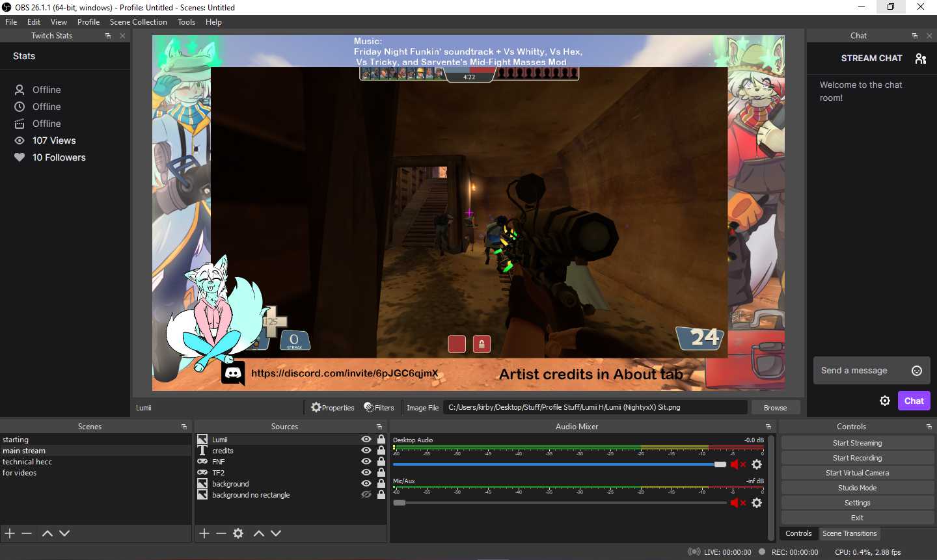937x560 pixels.
Task: Unmute Mic/Aux speaker icon
Action: tap(738, 503)
